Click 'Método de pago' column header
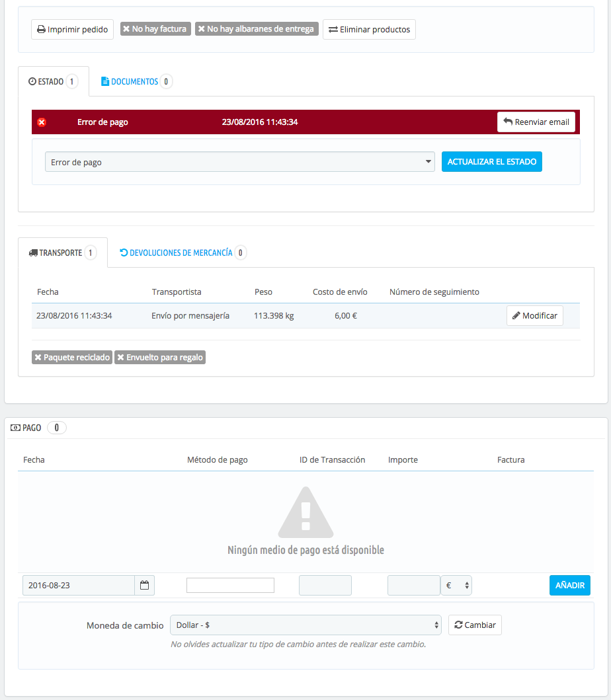The image size is (611, 700). coord(217,460)
